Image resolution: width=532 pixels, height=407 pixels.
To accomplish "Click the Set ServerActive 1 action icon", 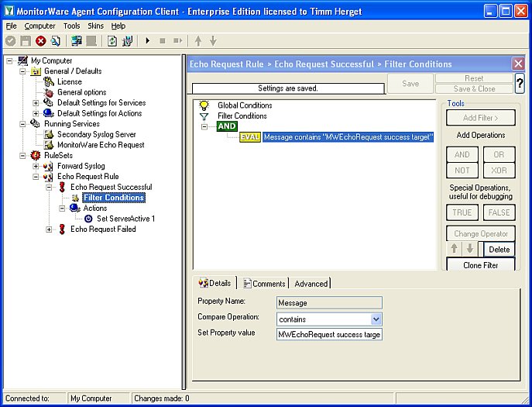I will pyautogui.click(x=88, y=219).
